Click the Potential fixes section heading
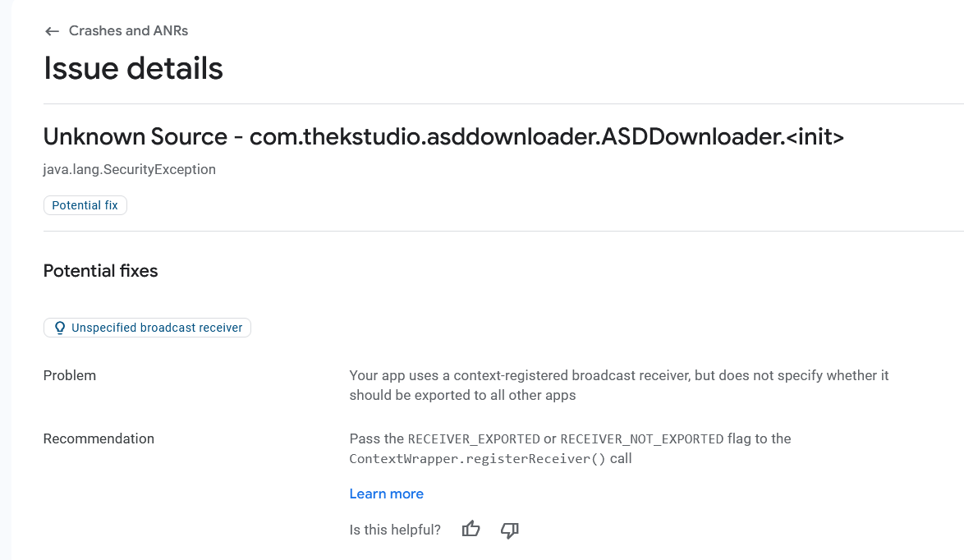964x560 pixels. (100, 271)
